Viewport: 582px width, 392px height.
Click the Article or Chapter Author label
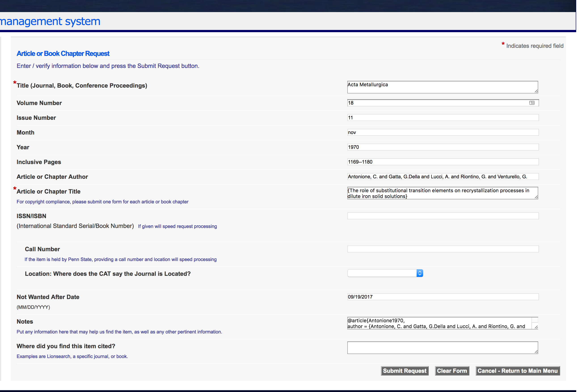52,177
